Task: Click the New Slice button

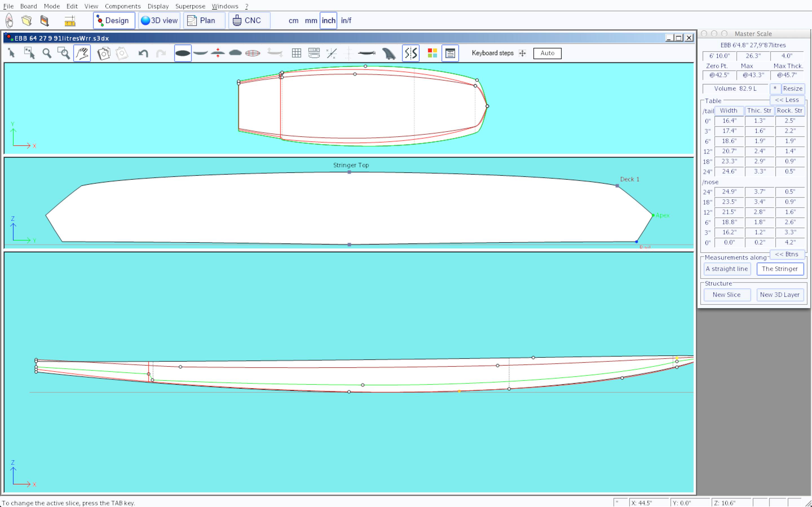Action: pyautogui.click(x=727, y=295)
